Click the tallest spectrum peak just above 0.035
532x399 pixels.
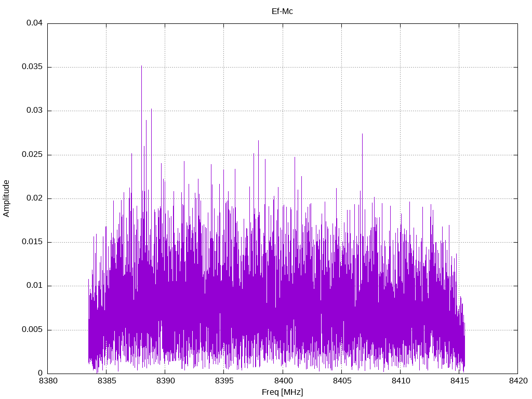pyautogui.click(x=141, y=66)
